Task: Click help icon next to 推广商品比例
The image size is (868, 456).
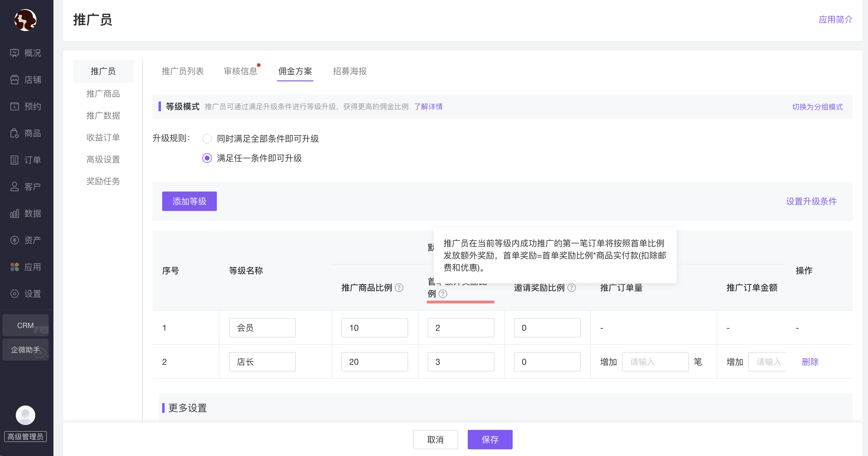Action: click(x=399, y=288)
